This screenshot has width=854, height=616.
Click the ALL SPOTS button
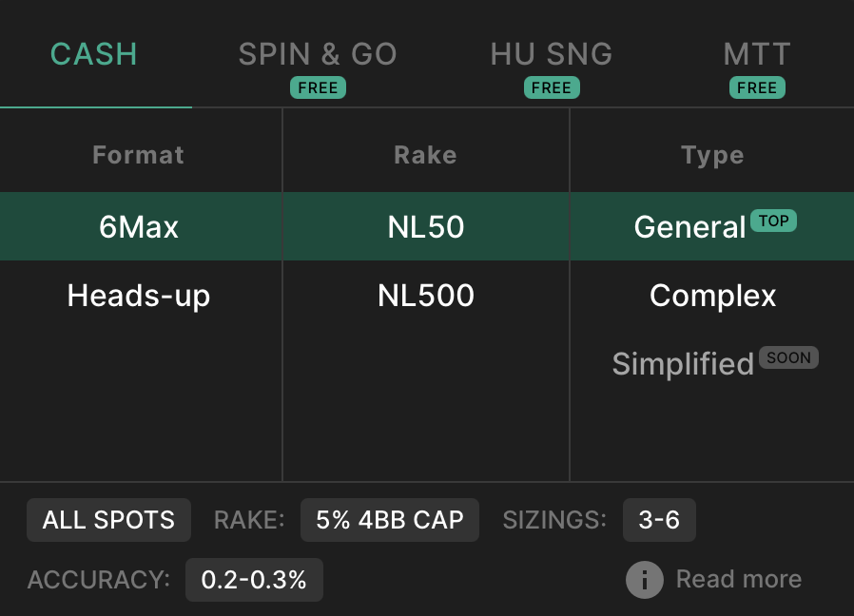[x=109, y=520]
